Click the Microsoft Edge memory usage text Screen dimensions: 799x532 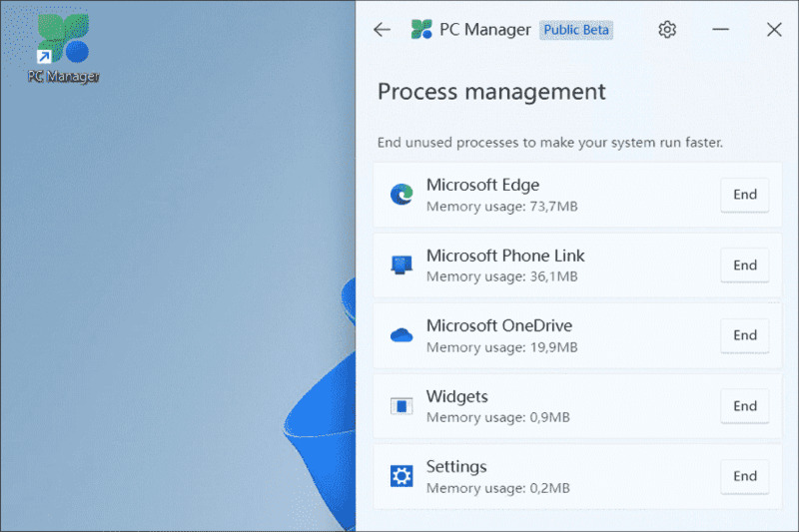(501, 207)
